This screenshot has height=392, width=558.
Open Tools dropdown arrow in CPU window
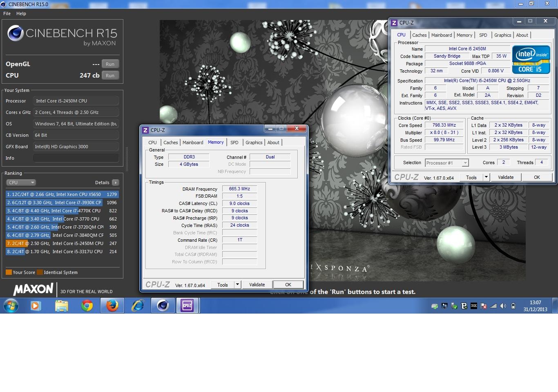coord(486,177)
